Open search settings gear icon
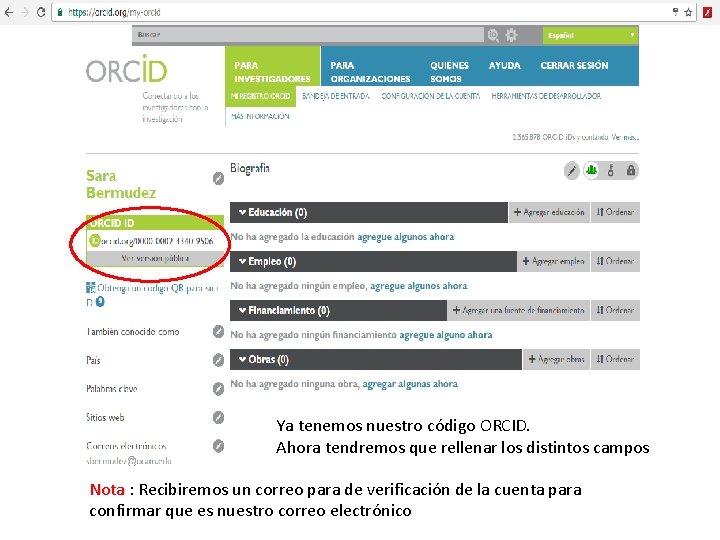Image resolution: width=720 pixels, height=540 pixels. point(511,35)
